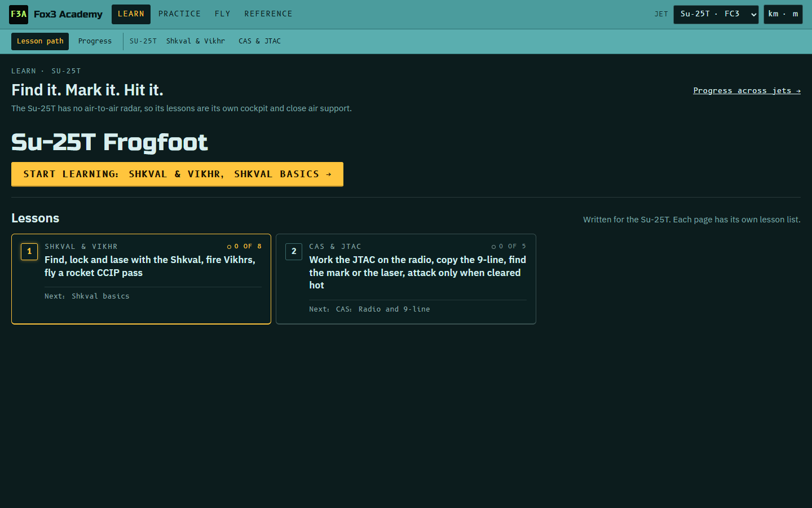Jump to the SU-25T section link
Image resolution: width=812 pixels, height=508 pixels.
point(143,41)
